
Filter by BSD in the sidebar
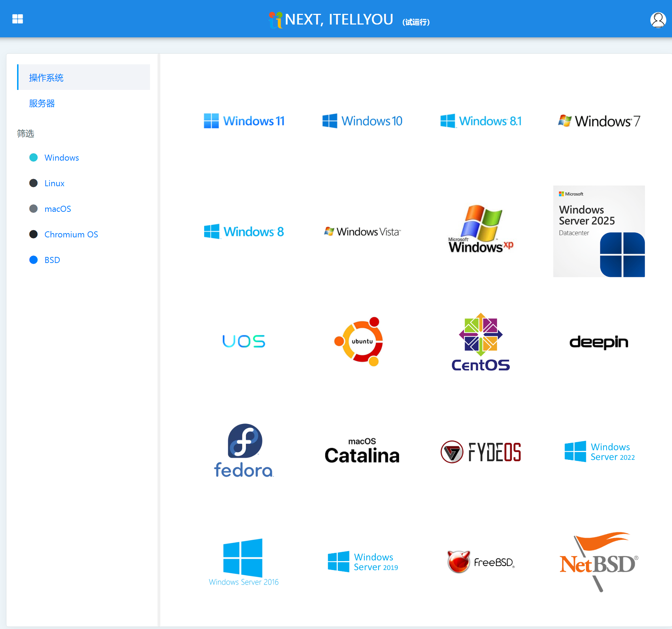coord(52,260)
